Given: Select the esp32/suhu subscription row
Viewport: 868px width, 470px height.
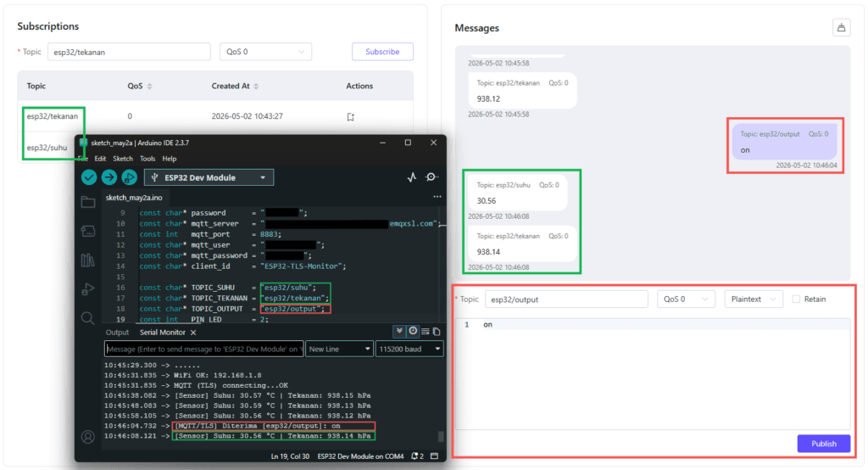Looking at the screenshot, I should point(47,148).
